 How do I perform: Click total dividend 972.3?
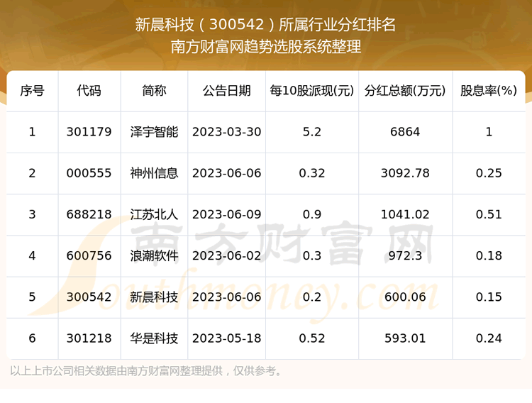pos(405,255)
